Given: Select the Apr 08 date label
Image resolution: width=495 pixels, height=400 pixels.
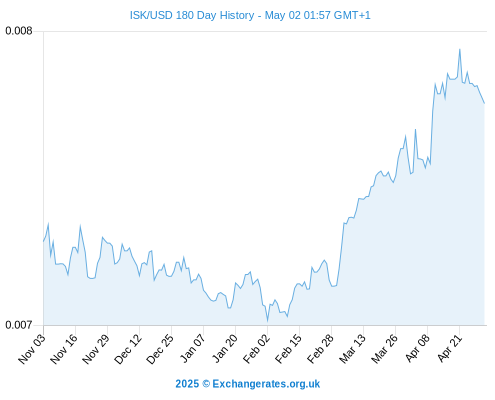Looking at the screenshot, I should (418, 348).
